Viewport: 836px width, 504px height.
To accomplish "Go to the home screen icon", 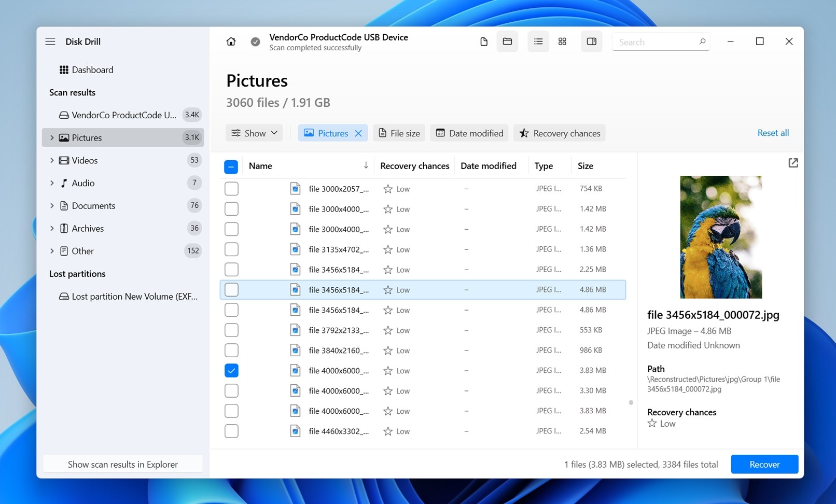I will pyautogui.click(x=231, y=41).
